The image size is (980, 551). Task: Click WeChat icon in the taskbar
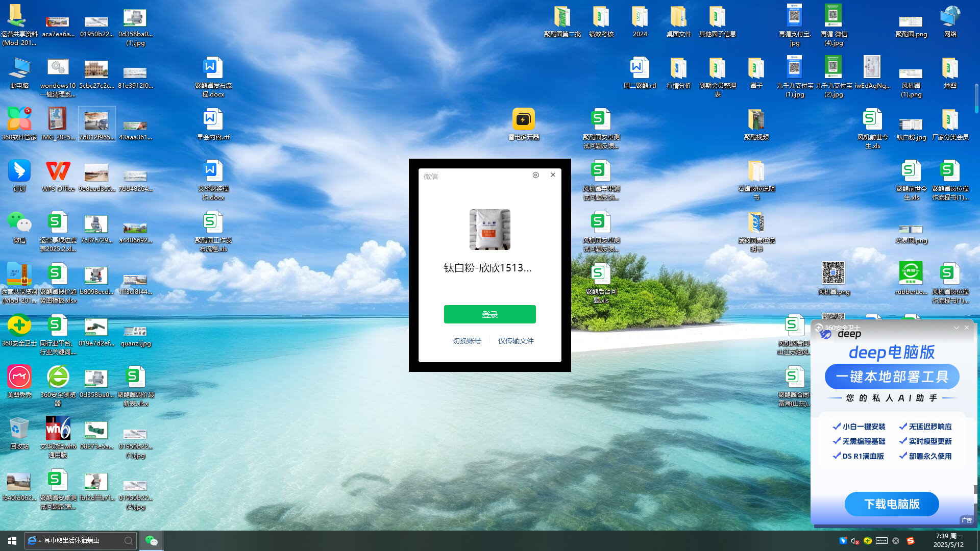coord(152,541)
